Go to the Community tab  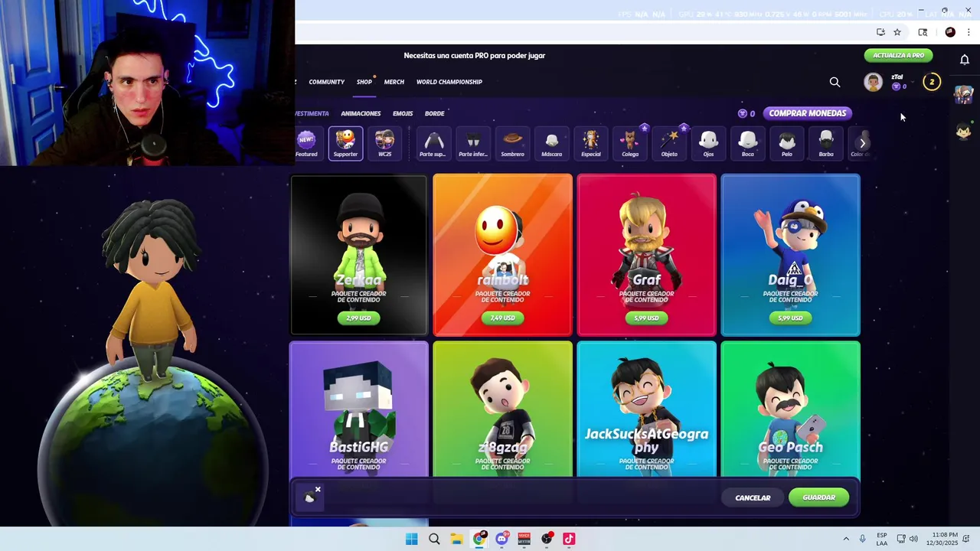point(327,82)
